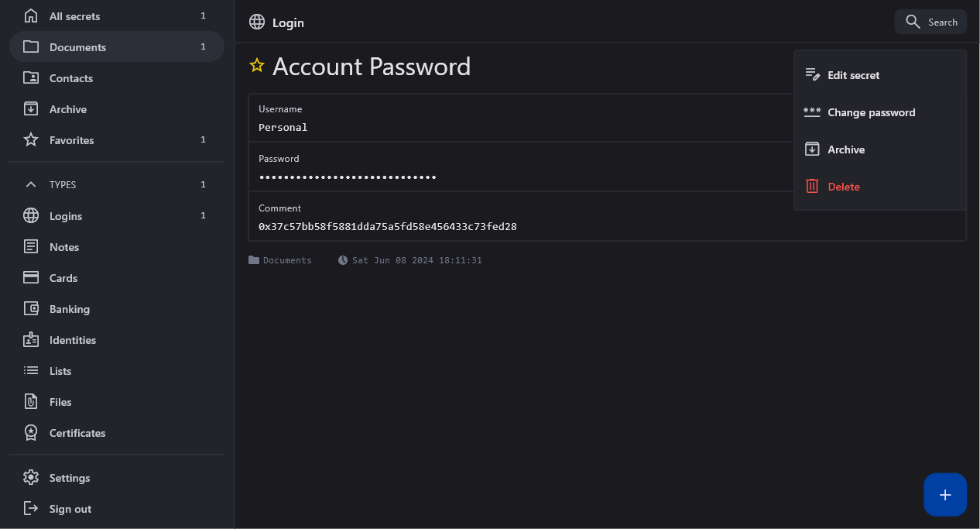Image resolution: width=980 pixels, height=529 pixels.
Task: Open the Files attachment icon
Action: (x=31, y=402)
